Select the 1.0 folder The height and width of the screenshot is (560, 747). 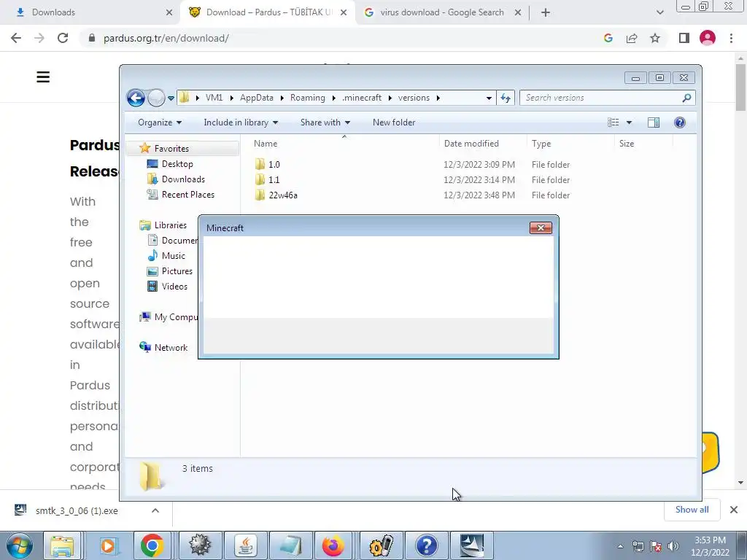point(274,165)
